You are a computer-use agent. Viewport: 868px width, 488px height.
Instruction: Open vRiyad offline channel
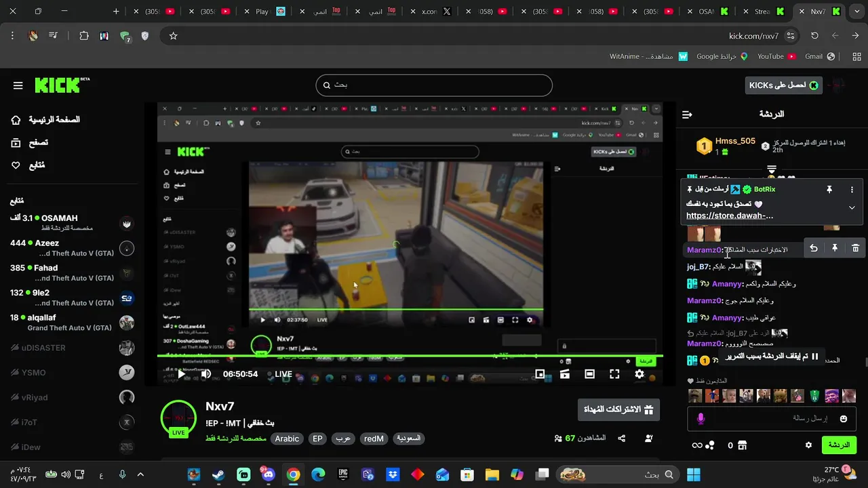click(71, 397)
